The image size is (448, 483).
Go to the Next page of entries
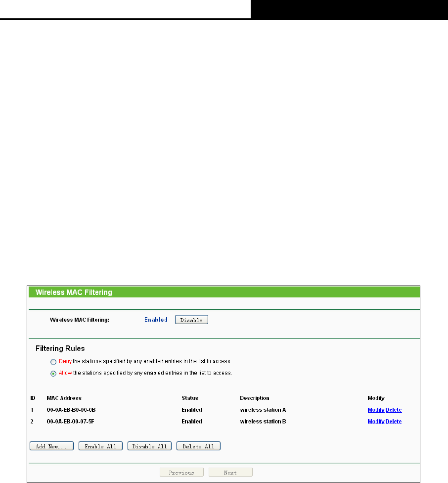[230, 472]
